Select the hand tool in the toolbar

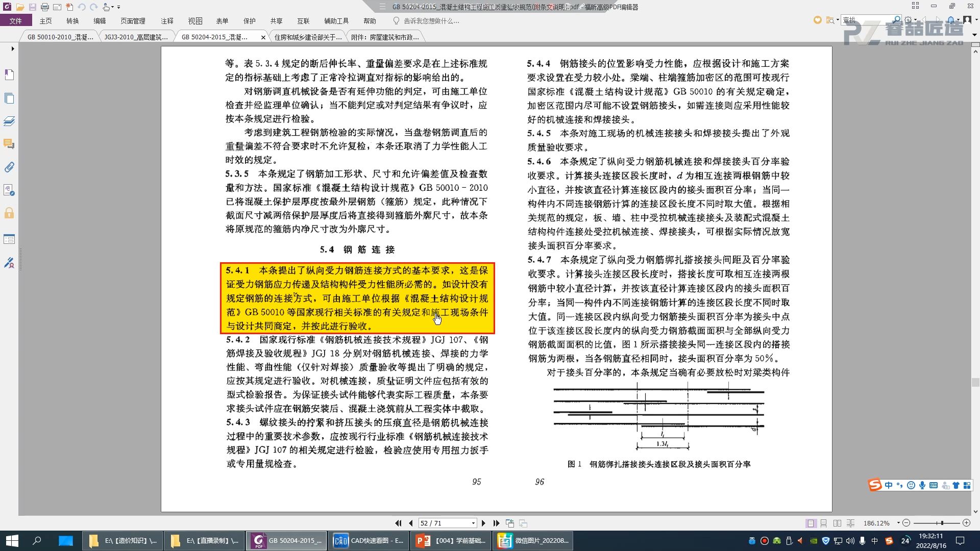105,7
